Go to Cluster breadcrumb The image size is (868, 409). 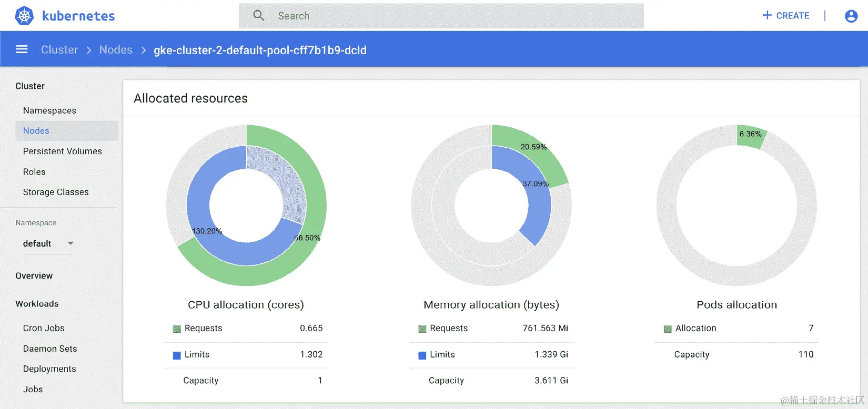59,50
